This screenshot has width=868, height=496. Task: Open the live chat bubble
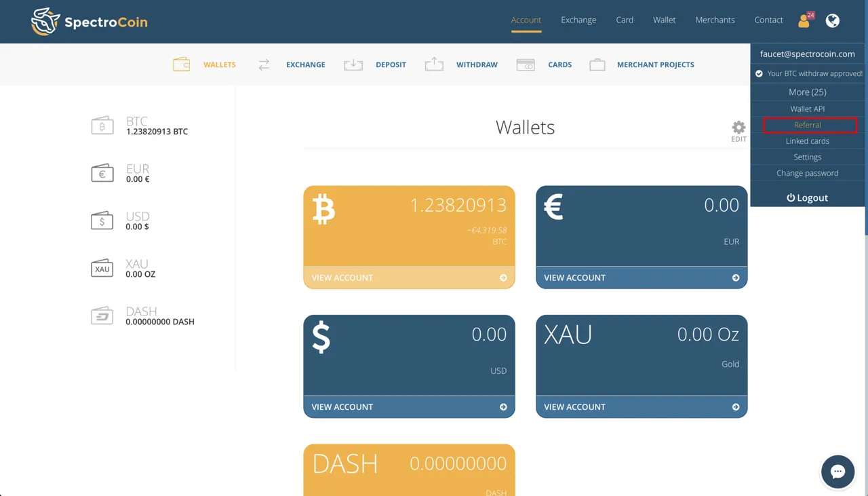click(x=837, y=472)
